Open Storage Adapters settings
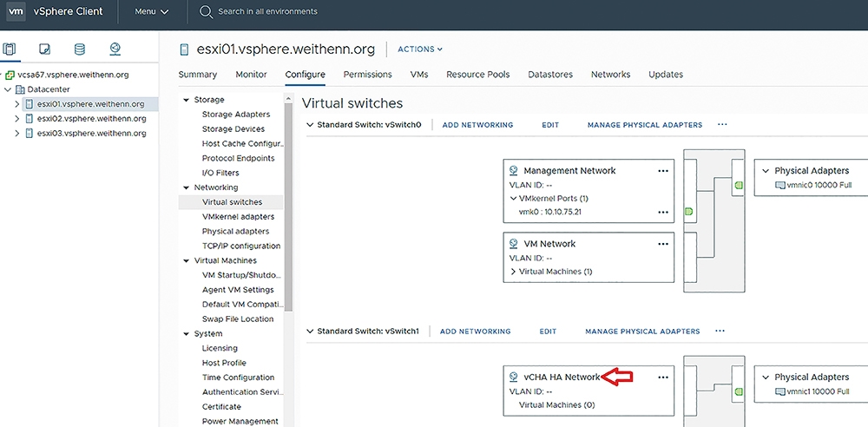Screen dimensions: 868x427 236,114
